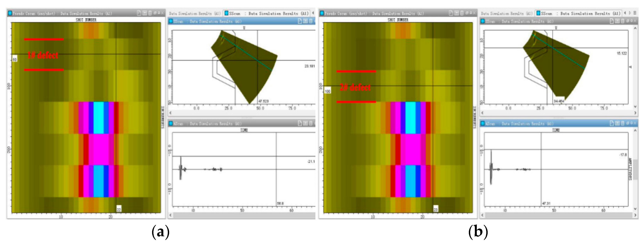Switch to left 'Data Simulation Results (A1)' tab

pos(195,14)
